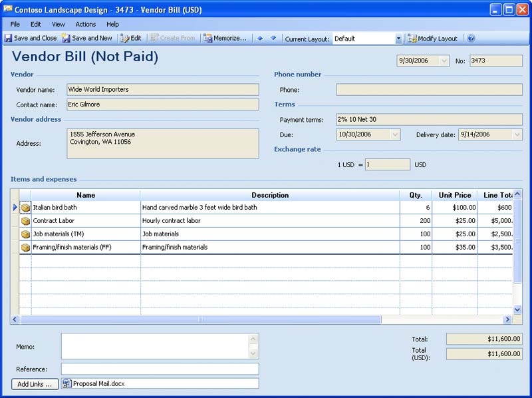Viewport: 532px width, 398px height.
Task: Open the View menu
Action: click(59, 24)
